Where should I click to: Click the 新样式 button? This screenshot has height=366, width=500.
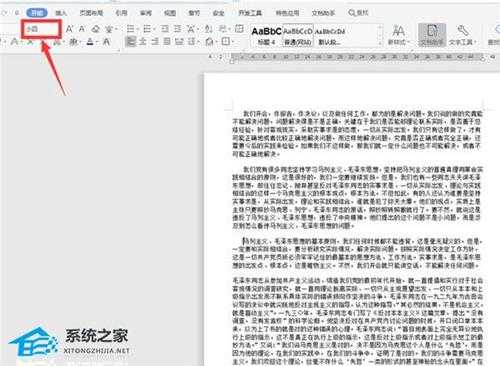tap(398, 35)
